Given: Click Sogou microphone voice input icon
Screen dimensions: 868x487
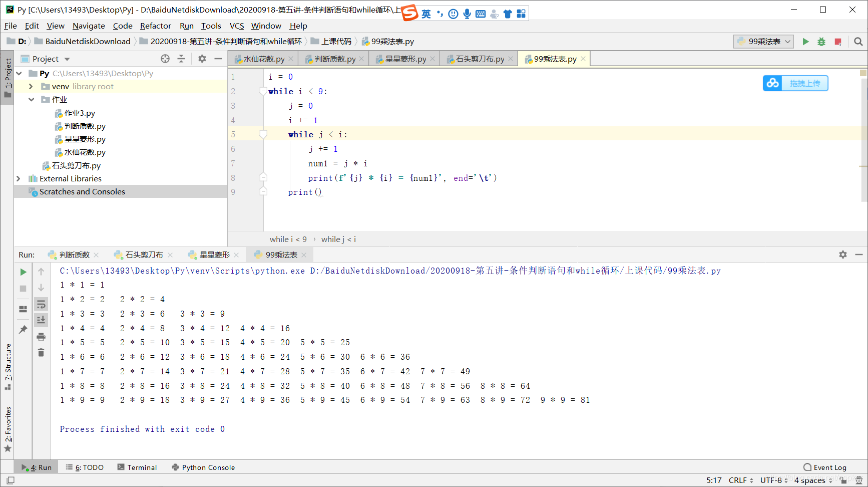Looking at the screenshot, I should [x=467, y=14].
